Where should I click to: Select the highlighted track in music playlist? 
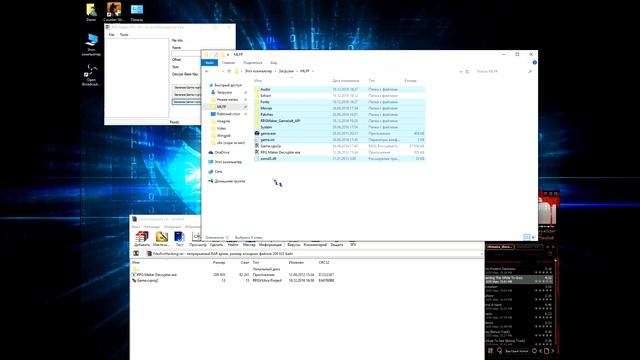[519, 280]
